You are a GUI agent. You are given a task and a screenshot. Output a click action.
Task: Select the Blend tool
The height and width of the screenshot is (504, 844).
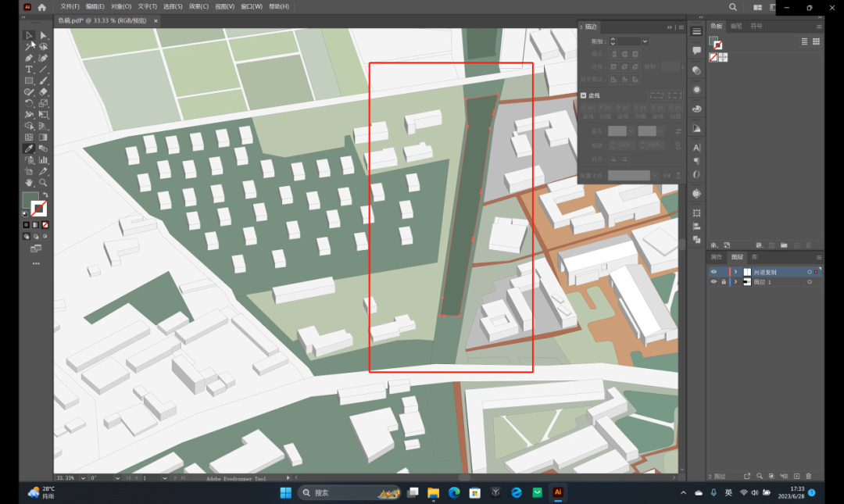(x=43, y=148)
